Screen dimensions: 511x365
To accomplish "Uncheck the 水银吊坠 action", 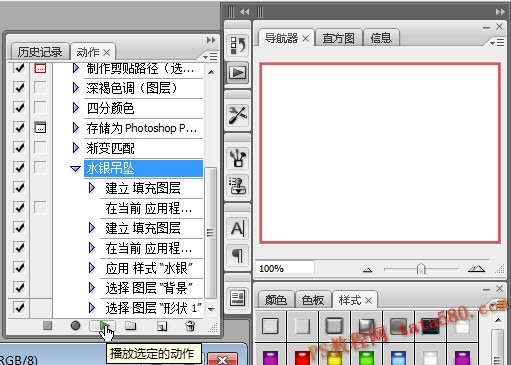I will point(19,168).
